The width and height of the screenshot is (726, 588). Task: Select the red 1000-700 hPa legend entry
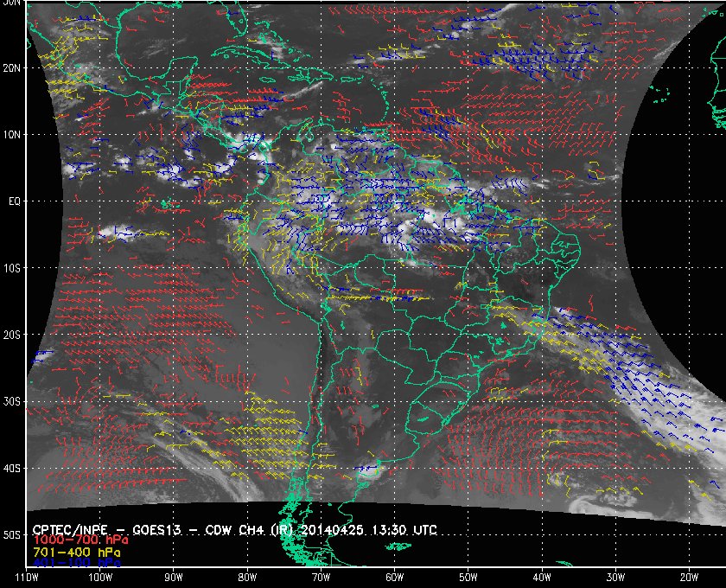point(80,540)
